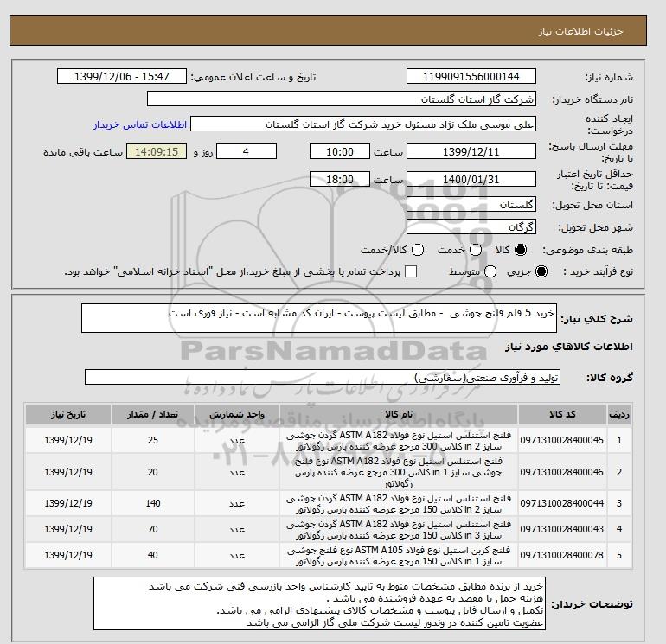Choose جزیی purchase process radio
The height and width of the screenshot is (644, 666).
click(541, 271)
